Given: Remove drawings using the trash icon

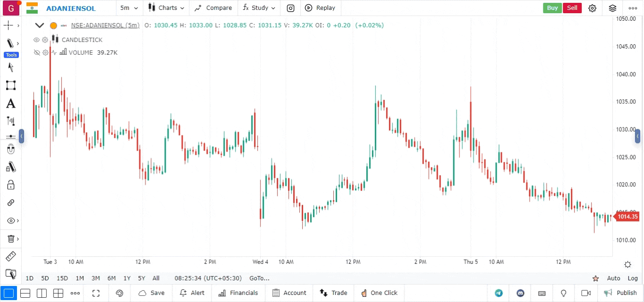Looking at the screenshot, I should point(10,239).
